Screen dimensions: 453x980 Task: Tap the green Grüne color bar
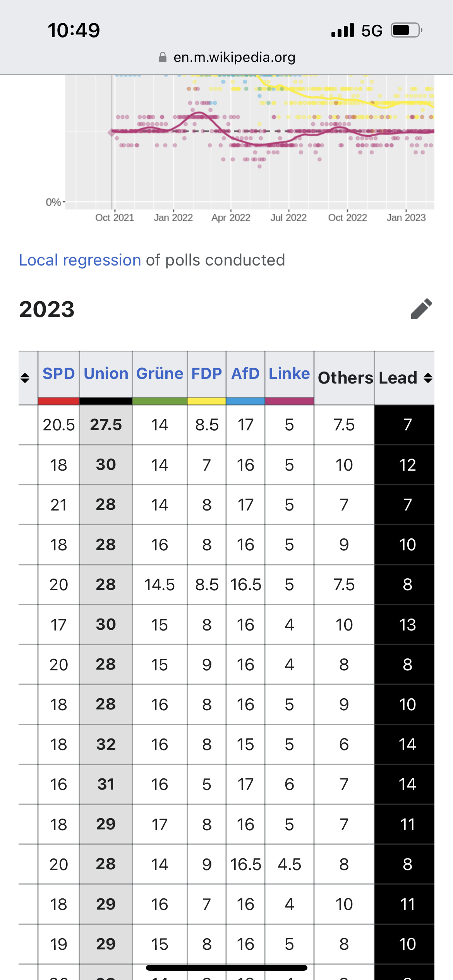coord(160,401)
